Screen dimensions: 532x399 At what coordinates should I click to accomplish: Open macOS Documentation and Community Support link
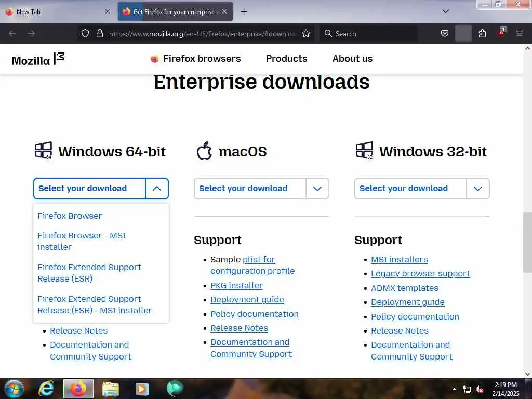click(x=251, y=348)
